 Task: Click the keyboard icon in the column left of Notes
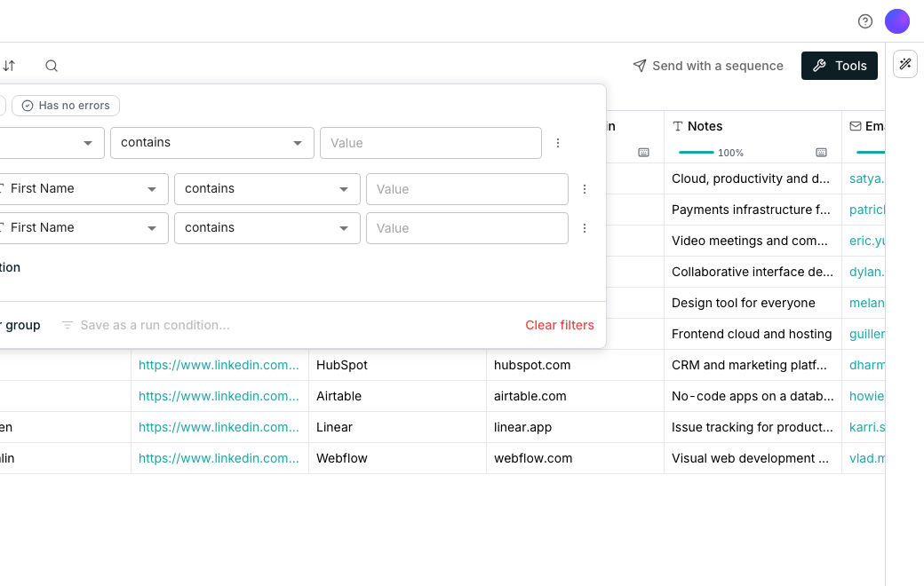(643, 153)
